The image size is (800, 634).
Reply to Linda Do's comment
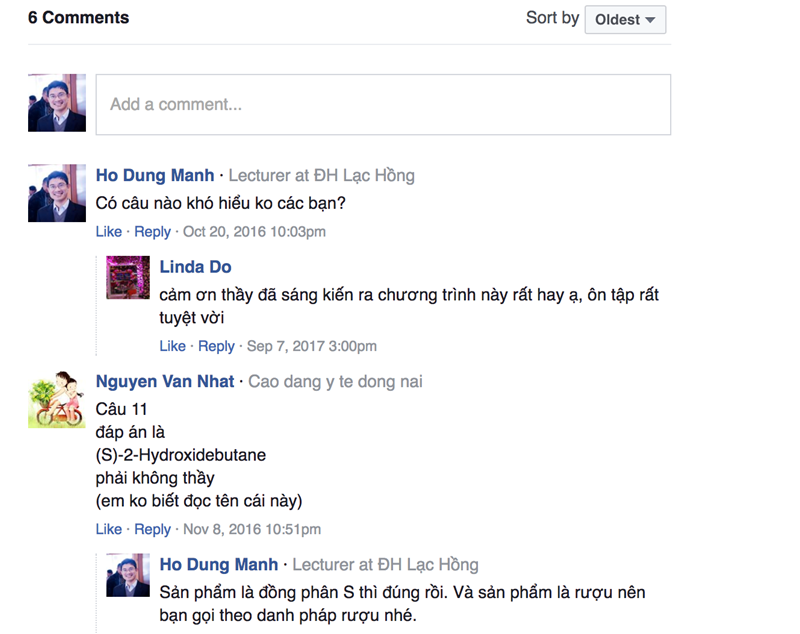216,346
